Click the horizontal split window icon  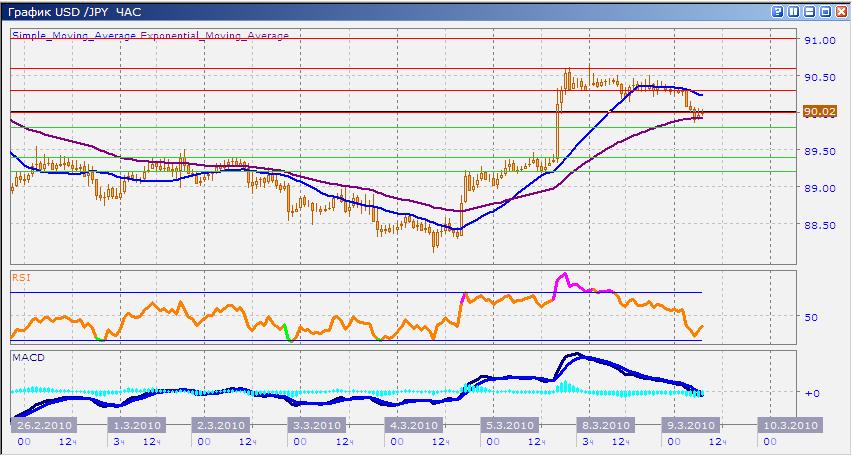tap(809, 11)
